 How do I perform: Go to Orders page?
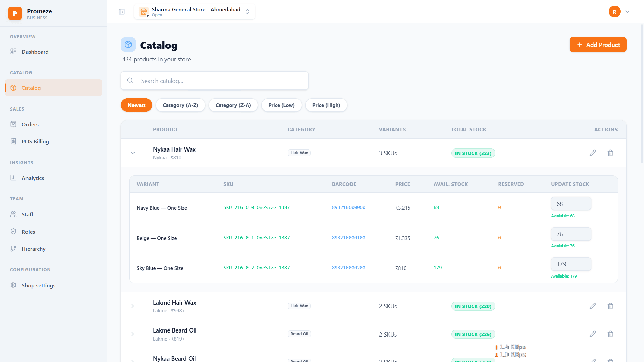coord(54,124)
